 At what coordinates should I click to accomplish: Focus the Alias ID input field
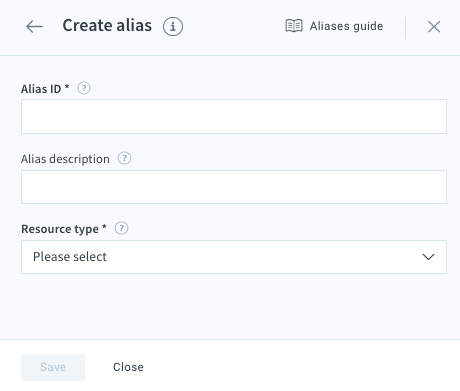coord(234,116)
